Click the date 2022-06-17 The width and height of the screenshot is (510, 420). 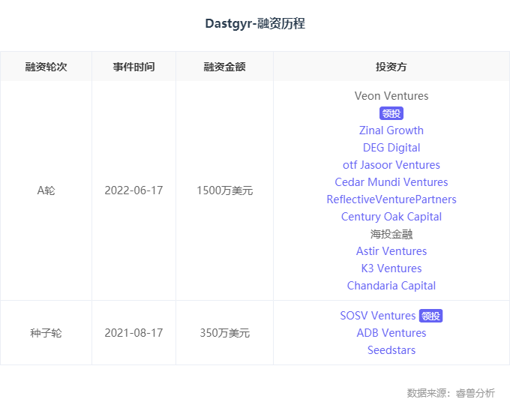(133, 190)
